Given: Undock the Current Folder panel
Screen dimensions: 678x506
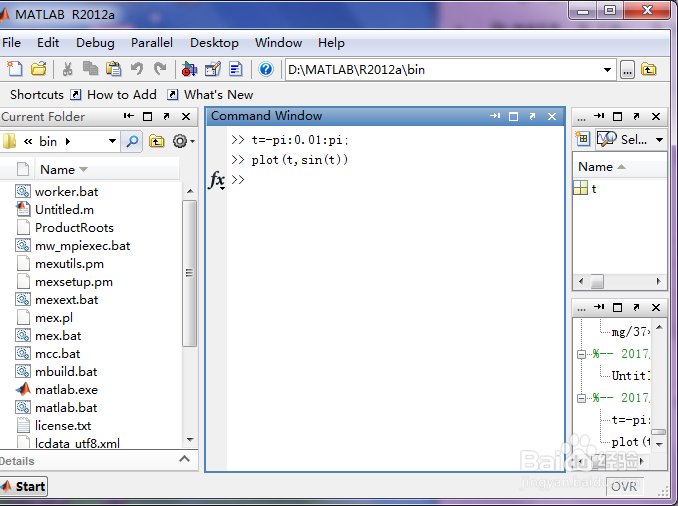Looking at the screenshot, I should click(166, 116).
